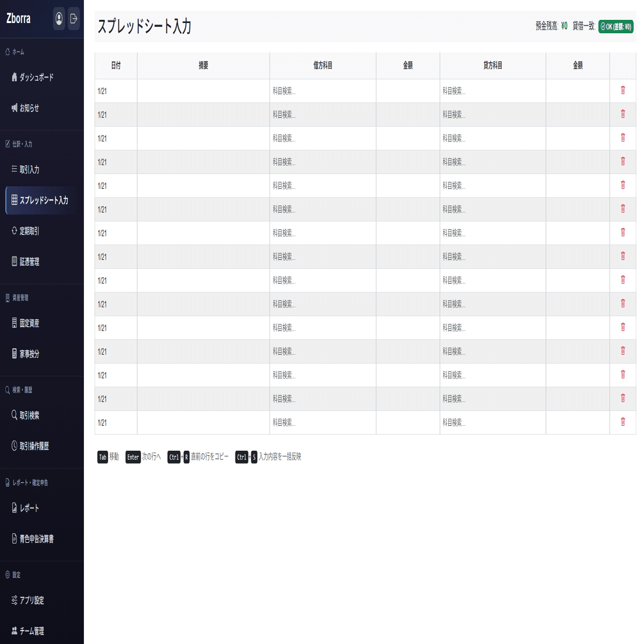Click the debit 金額 field in first row
This screenshot has height=644, width=644.
(408, 91)
